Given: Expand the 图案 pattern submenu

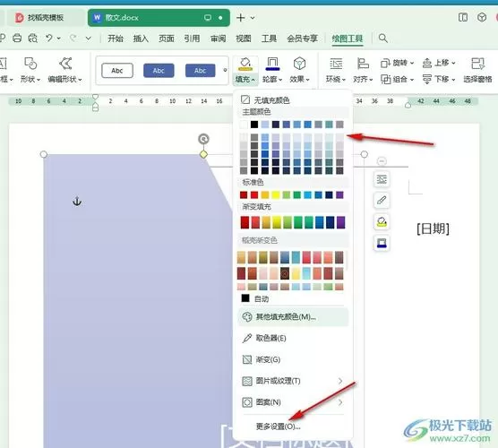Looking at the screenshot, I should pyautogui.click(x=340, y=402).
